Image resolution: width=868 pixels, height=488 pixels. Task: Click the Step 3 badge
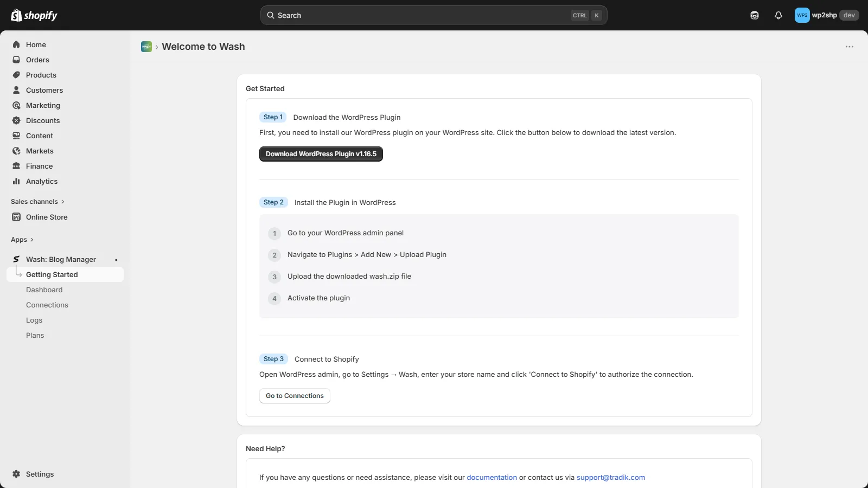tap(273, 359)
